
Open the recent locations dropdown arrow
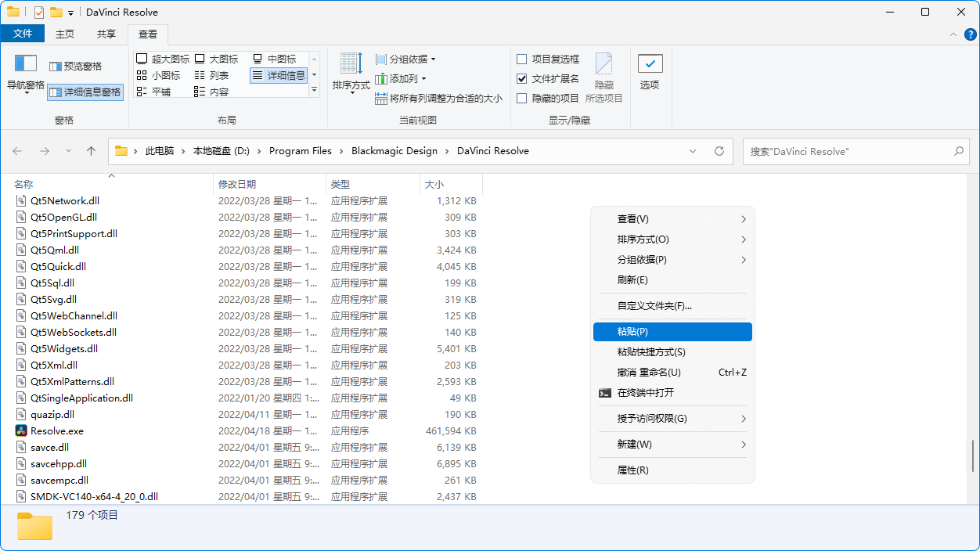68,151
